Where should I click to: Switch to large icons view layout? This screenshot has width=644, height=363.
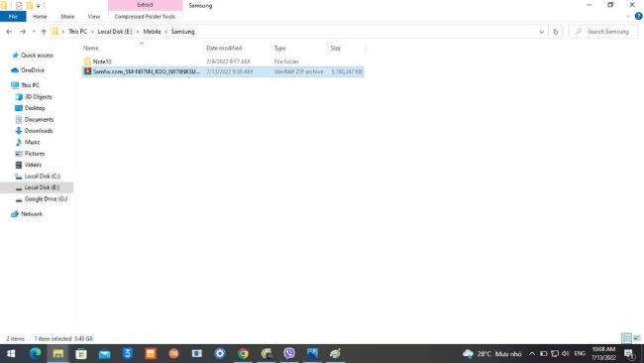[x=637, y=338]
